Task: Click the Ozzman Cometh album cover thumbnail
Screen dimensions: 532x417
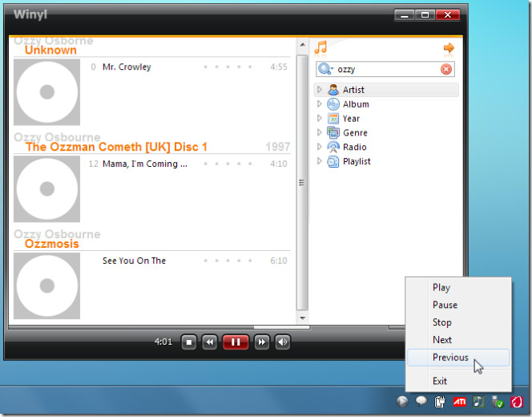Action: point(46,188)
